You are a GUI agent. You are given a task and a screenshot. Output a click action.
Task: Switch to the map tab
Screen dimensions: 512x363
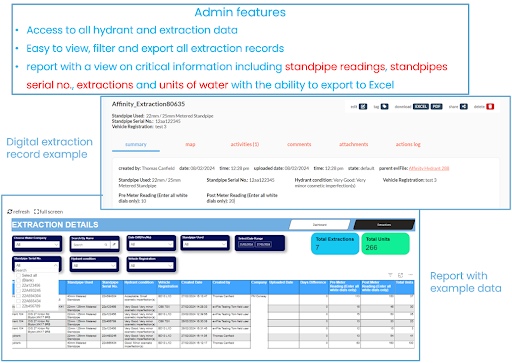click(190, 144)
